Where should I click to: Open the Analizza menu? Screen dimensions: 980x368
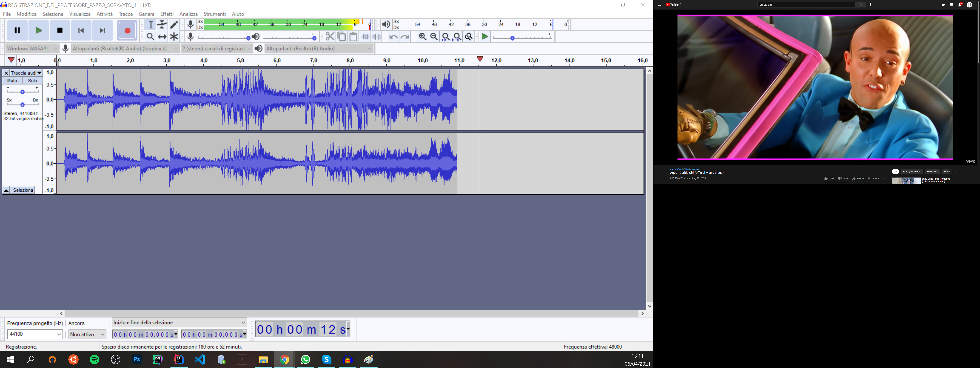(x=189, y=14)
